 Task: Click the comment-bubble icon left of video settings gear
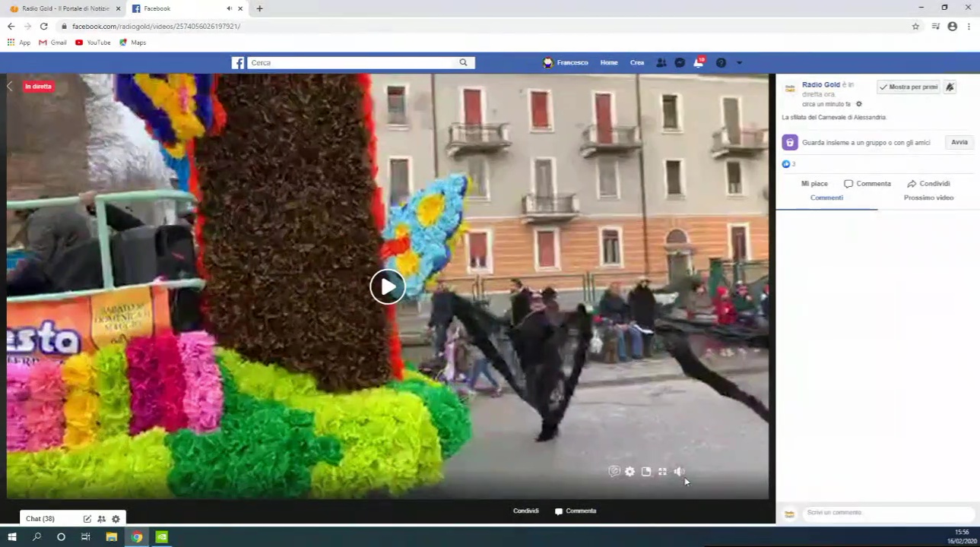[x=614, y=472]
